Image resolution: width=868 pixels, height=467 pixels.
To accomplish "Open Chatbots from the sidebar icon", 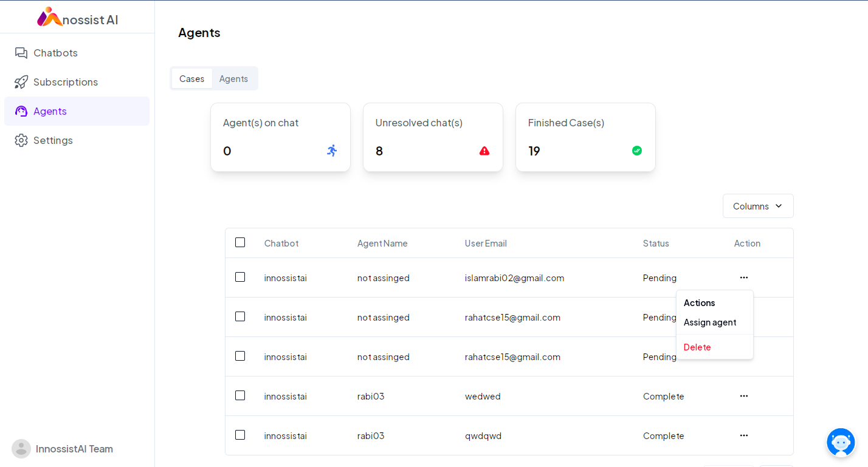I will (x=21, y=53).
